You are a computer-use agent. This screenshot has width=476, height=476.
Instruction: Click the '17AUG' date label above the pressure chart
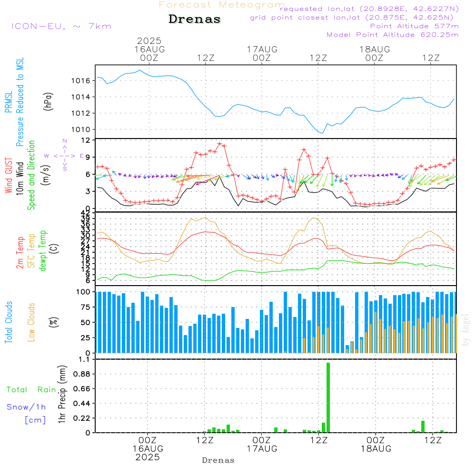[262, 50]
